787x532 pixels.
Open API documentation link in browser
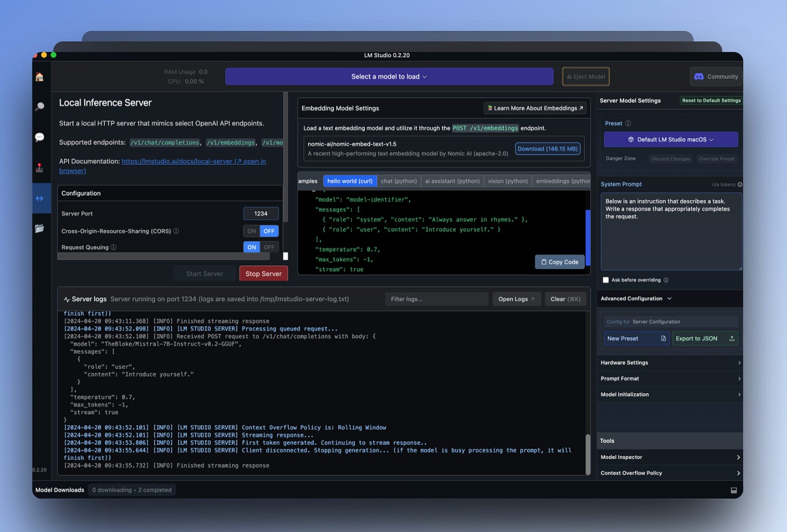[194, 161]
